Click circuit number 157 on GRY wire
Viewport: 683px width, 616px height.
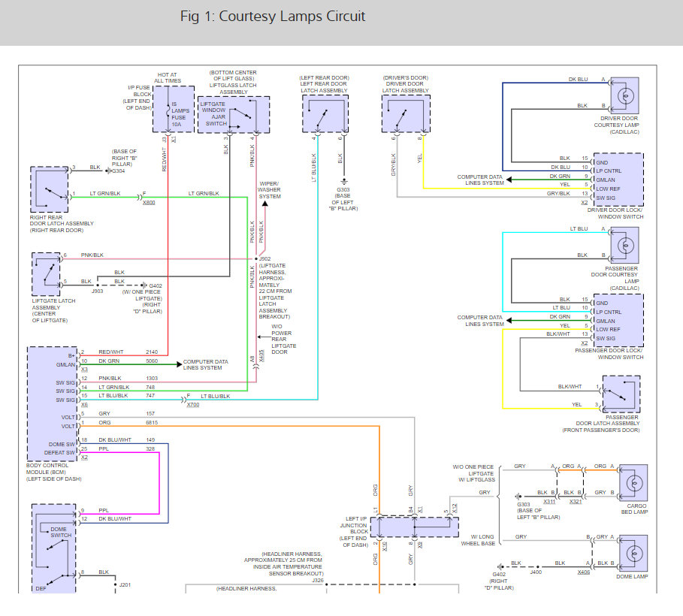point(150,413)
